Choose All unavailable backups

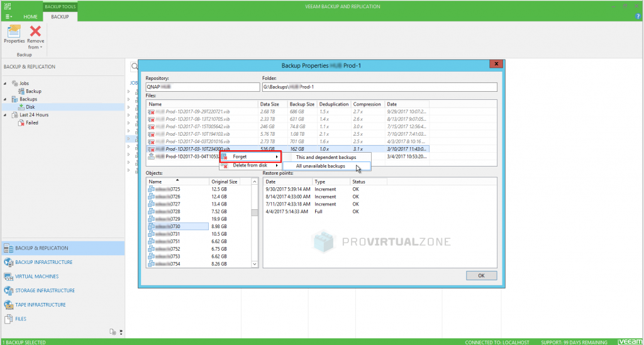pyautogui.click(x=327, y=166)
